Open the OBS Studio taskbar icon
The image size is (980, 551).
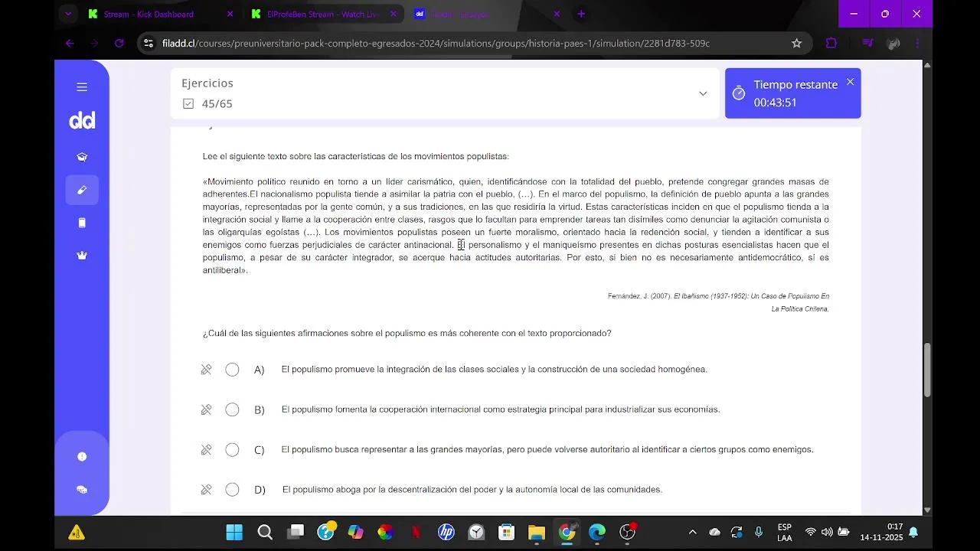pos(628,532)
